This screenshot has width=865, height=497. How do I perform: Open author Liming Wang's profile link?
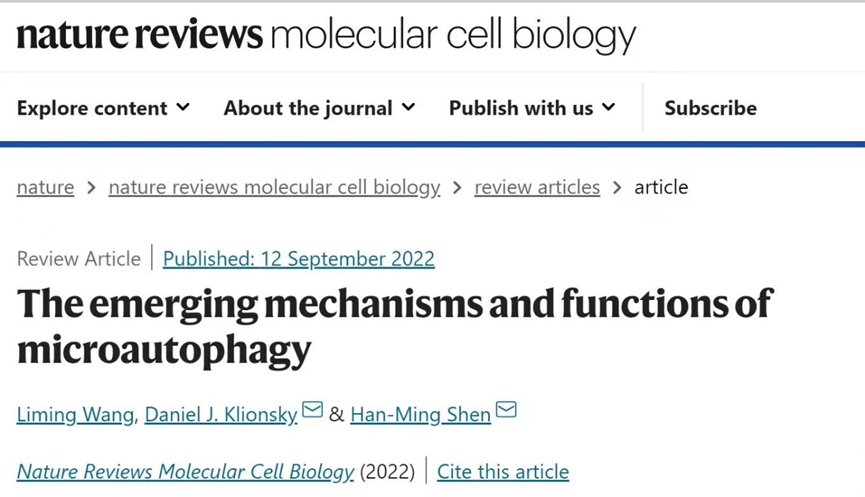pos(75,414)
